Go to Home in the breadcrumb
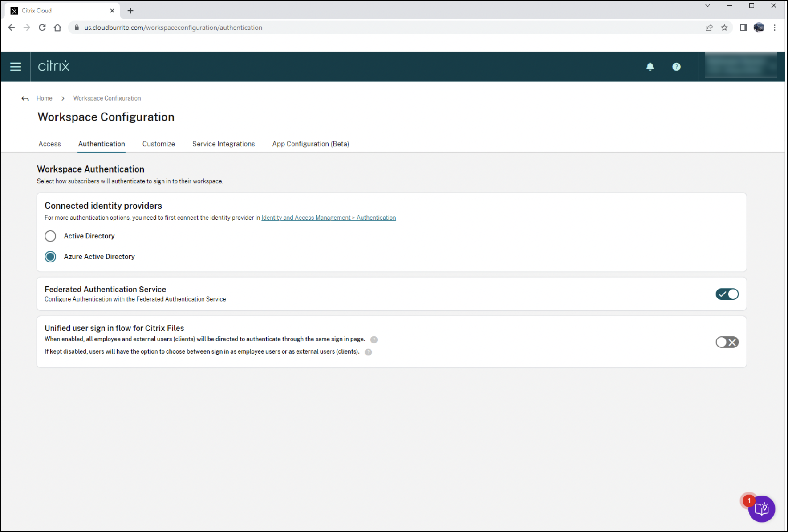788x532 pixels. [x=44, y=98]
